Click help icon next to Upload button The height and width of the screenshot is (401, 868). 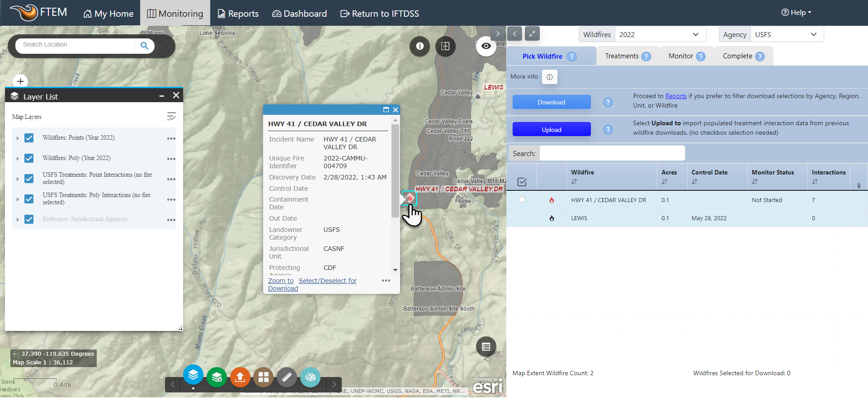(608, 130)
